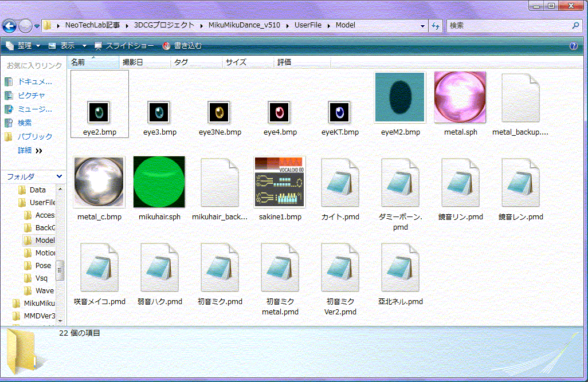Select the Data folder in tree
The image size is (588, 382).
[32, 190]
